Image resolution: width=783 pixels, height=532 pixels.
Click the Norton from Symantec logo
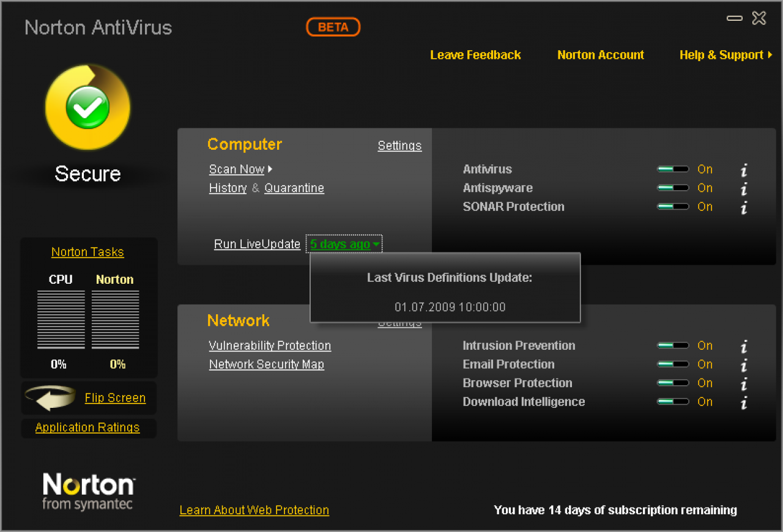(89, 492)
